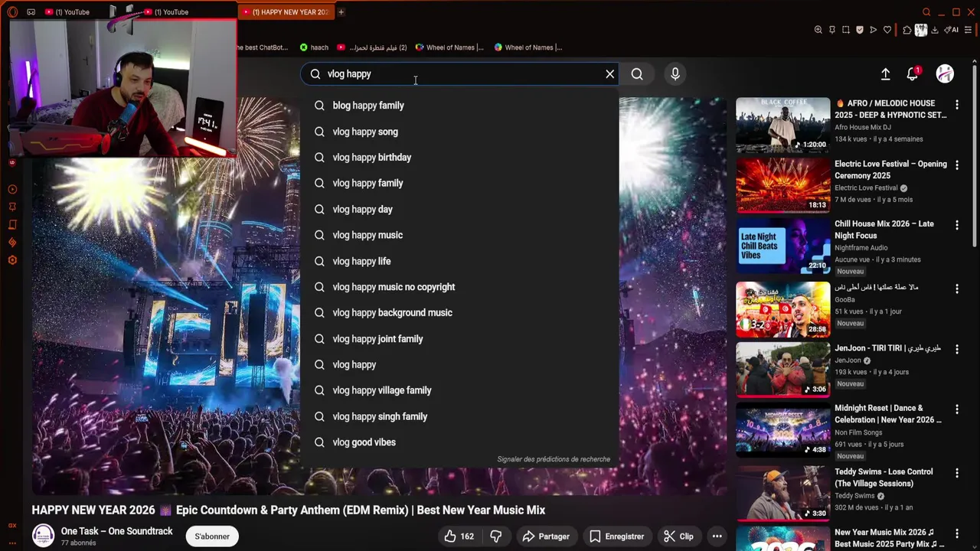Click the Clip button
The height and width of the screenshot is (551, 980).
tap(678, 536)
